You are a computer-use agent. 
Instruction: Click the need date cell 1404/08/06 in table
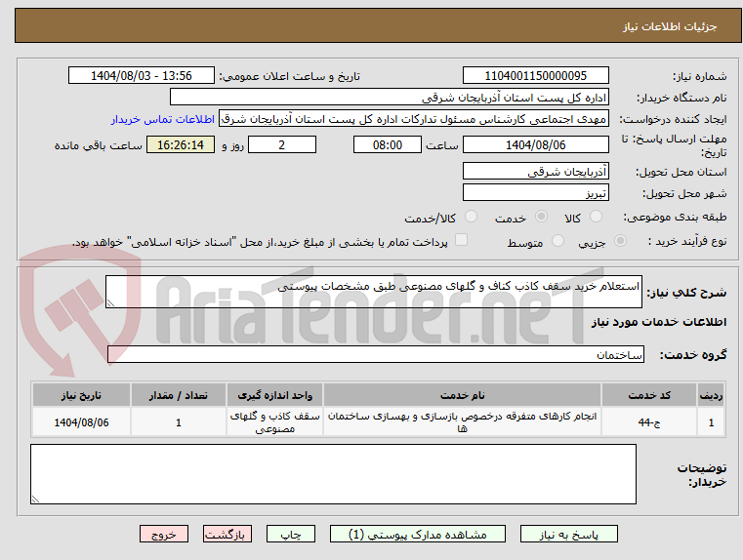click(81, 422)
